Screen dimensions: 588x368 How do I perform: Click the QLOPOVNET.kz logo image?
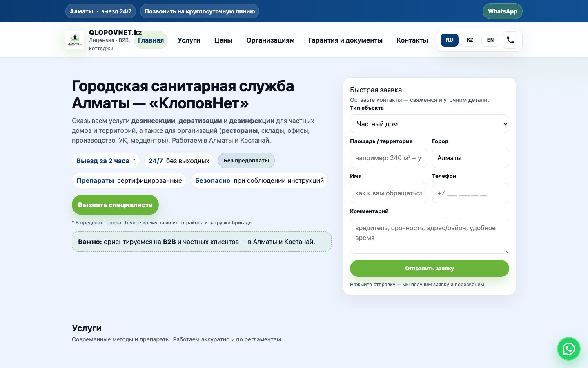tap(75, 40)
